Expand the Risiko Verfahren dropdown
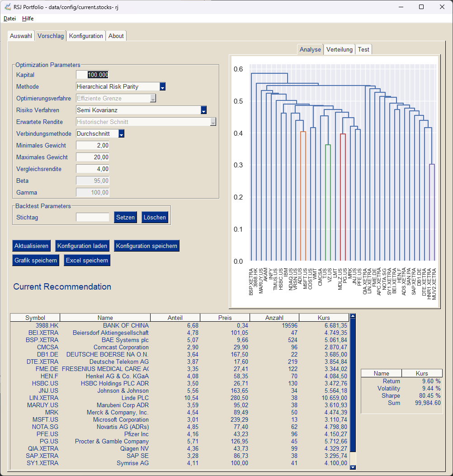This screenshot has width=453, height=476. click(x=203, y=110)
